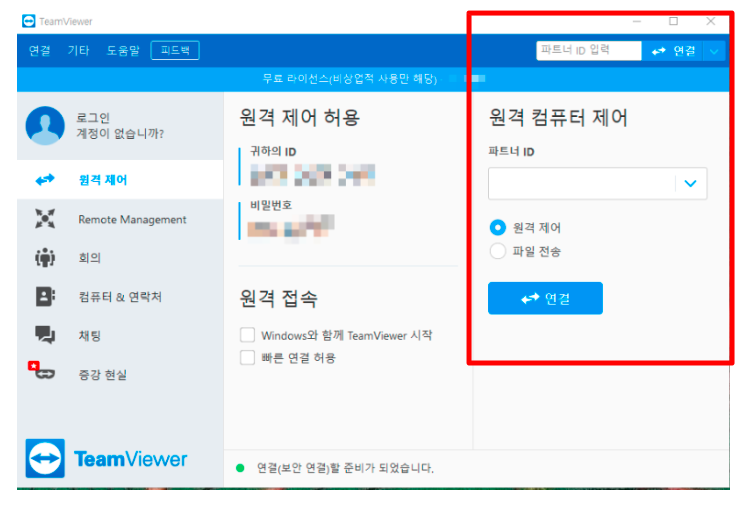Open the 연결 menu

39,50
